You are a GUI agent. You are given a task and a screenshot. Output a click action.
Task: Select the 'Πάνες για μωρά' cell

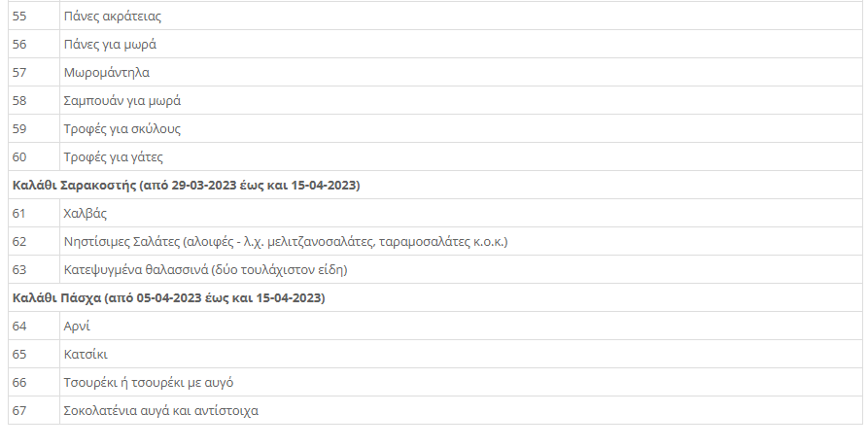(110, 45)
